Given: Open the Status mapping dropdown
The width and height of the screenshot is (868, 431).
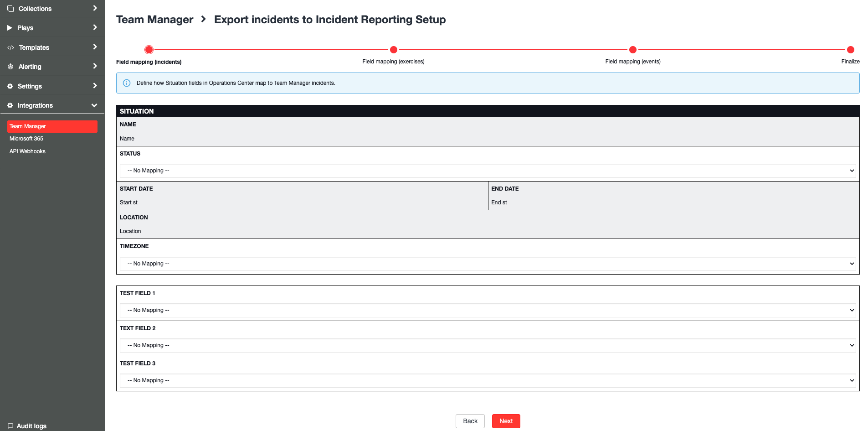Looking at the screenshot, I should pyautogui.click(x=488, y=171).
